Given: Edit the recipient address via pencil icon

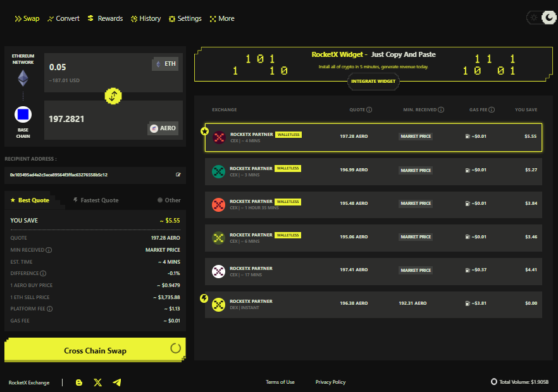Looking at the screenshot, I should pyautogui.click(x=179, y=175).
